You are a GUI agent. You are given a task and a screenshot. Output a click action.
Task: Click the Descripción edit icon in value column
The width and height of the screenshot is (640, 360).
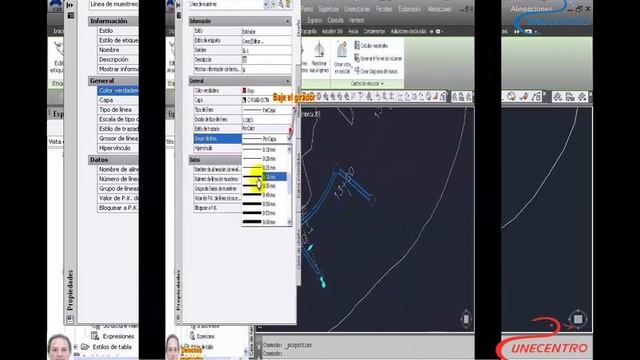click(244, 60)
